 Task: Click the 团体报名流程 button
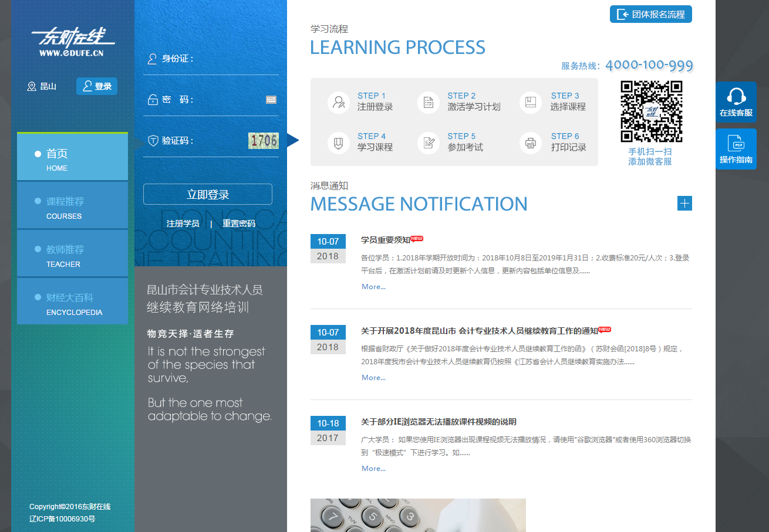click(651, 15)
